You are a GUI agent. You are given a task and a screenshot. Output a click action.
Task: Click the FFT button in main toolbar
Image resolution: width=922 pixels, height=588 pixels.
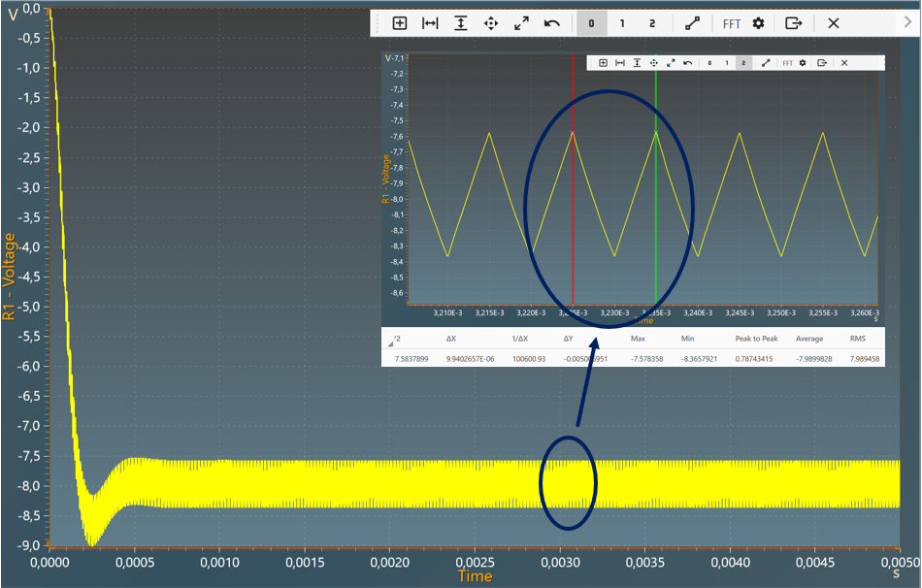pyautogui.click(x=732, y=23)
